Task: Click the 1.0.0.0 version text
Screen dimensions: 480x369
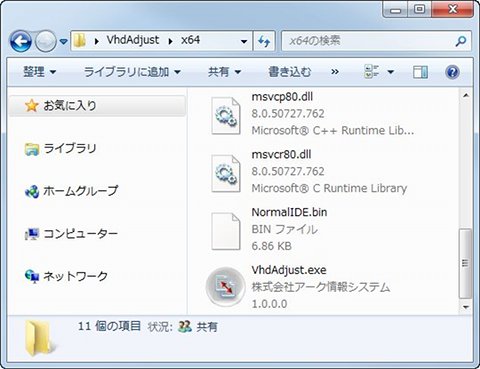Action: tap(269, 304)
